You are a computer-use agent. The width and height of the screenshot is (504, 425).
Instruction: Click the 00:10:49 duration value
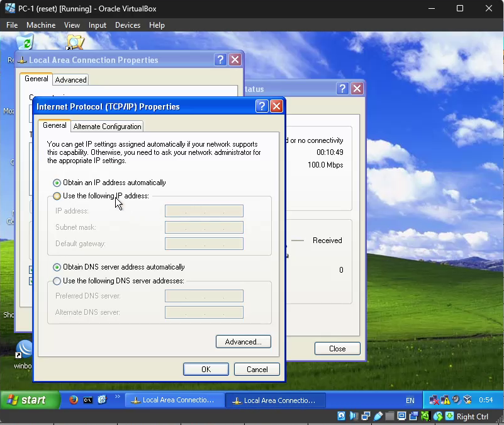pyautogui.click(x=330, y=152)
